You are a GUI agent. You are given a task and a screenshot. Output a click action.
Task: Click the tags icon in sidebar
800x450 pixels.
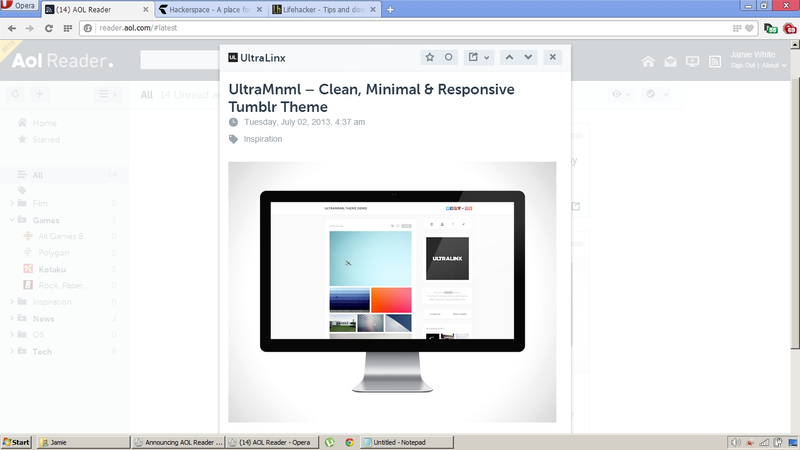point(22,190)
